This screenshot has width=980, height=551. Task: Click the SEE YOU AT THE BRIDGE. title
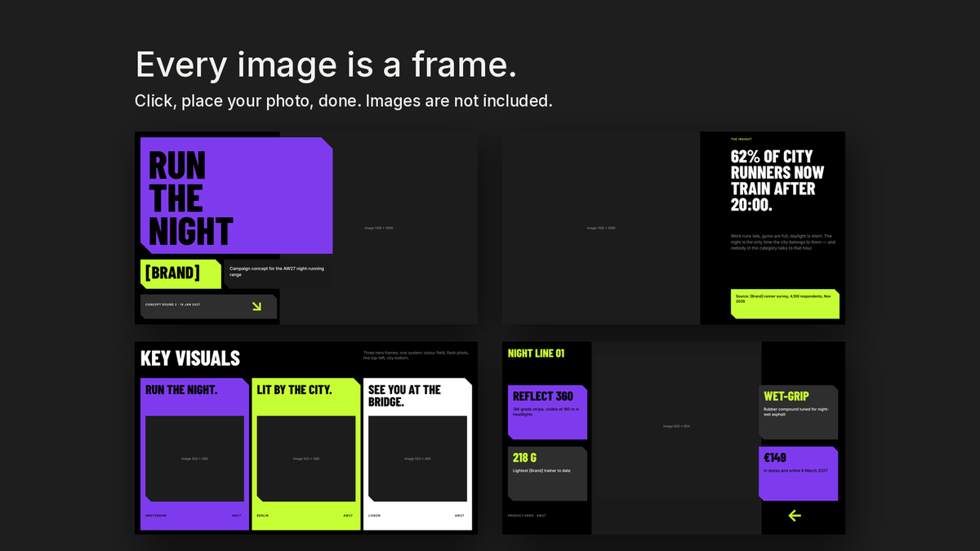coord(404,396)
